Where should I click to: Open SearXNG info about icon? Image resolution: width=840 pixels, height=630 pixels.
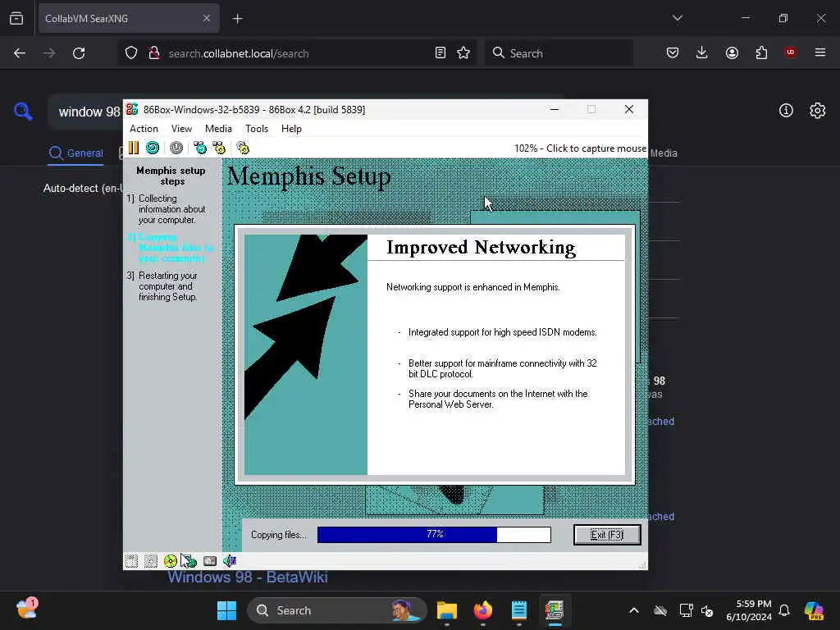coord(786,111)
